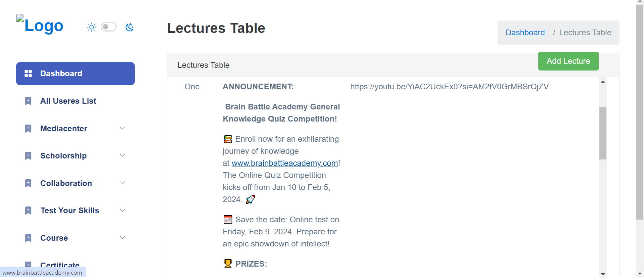Screen dimensions: 644x277
Task: Open the Dashboard breadcrumb link
Action: [x=525, y=33]
